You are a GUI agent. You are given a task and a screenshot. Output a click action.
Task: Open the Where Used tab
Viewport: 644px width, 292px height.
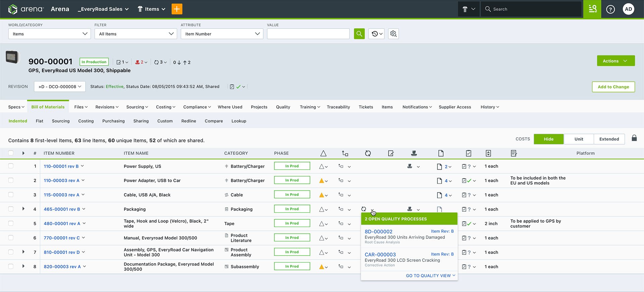coord(230,107)
